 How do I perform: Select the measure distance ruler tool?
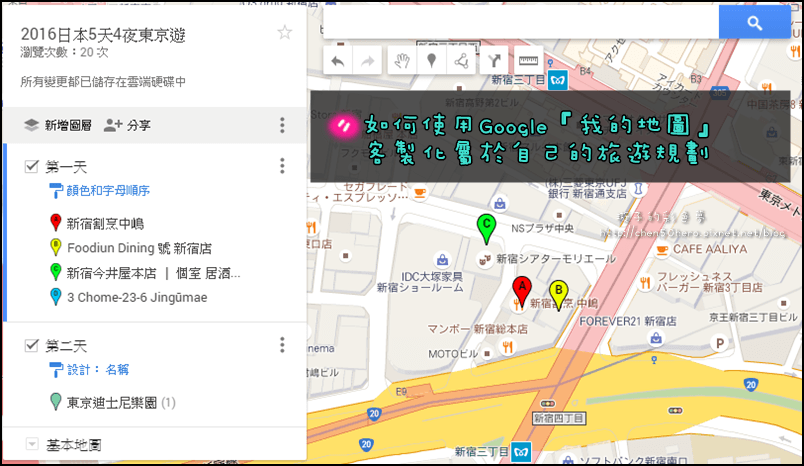click(528, 62)
